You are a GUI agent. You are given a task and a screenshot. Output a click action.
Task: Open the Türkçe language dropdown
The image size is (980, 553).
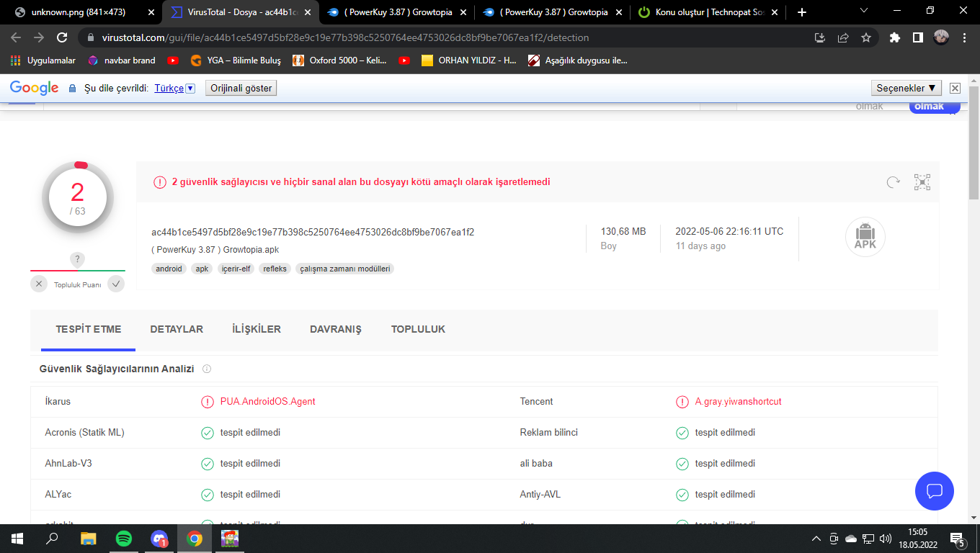(174, 88)
